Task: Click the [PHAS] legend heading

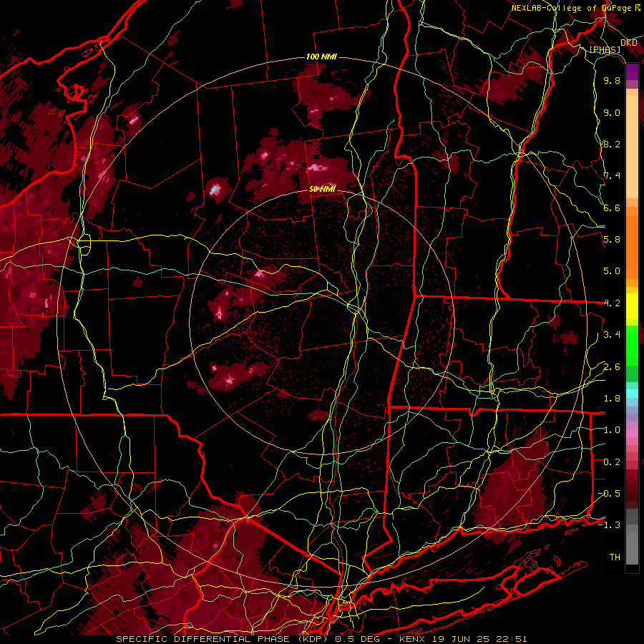Action: click(x=605, y=49)
